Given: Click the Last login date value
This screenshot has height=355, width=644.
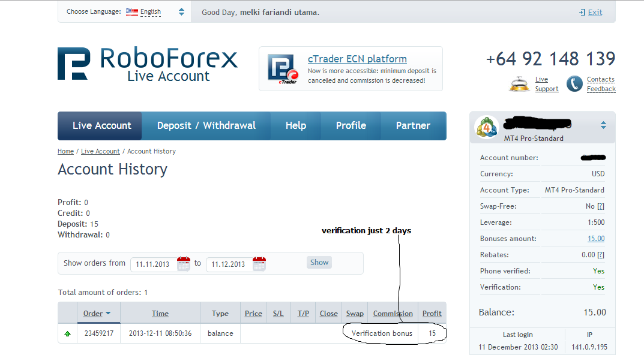Looking at the screenshot, I should [518, 347].
